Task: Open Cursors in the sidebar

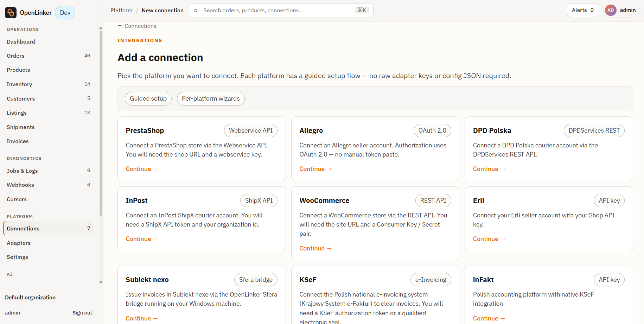Action: [49, 199]
